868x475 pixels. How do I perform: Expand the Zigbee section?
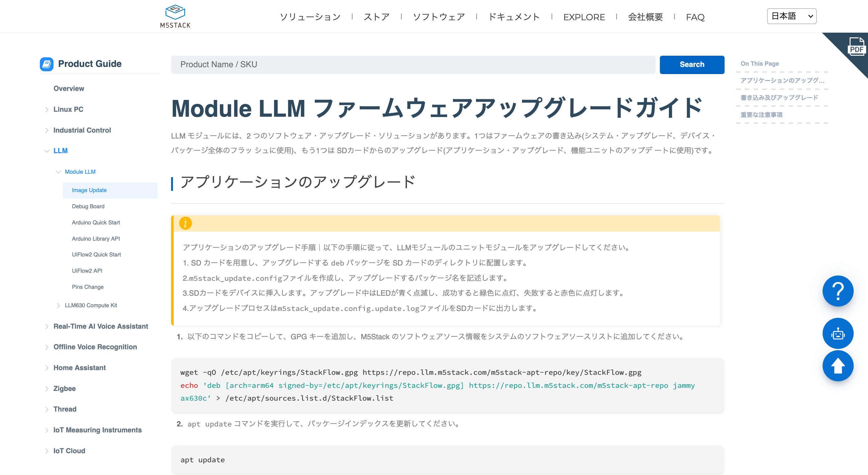tap(46, 389)
